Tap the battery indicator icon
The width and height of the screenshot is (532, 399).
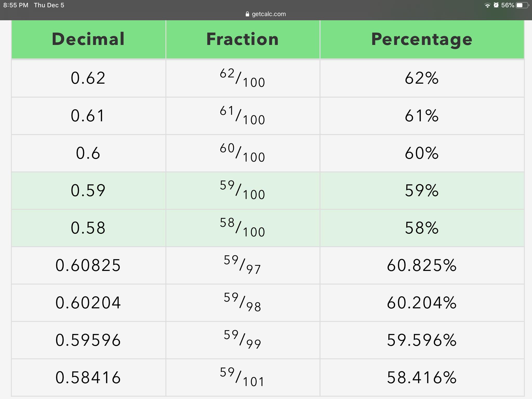point(522,5)
